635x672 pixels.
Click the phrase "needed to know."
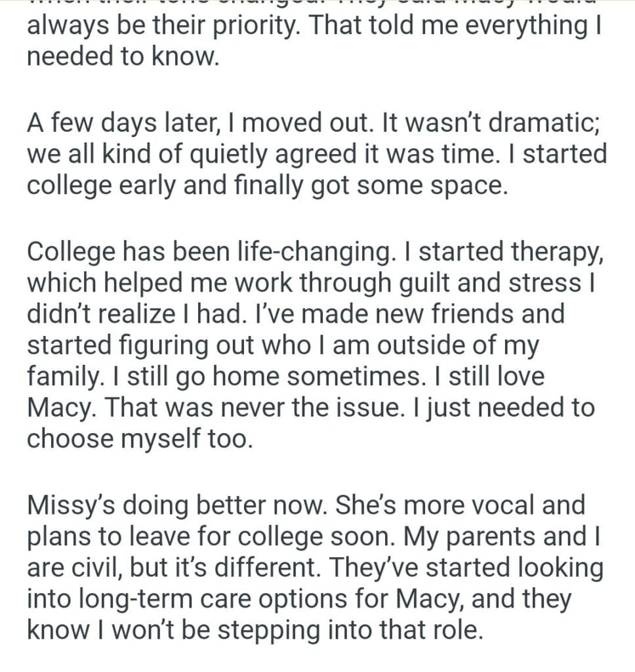pos(121,56)
